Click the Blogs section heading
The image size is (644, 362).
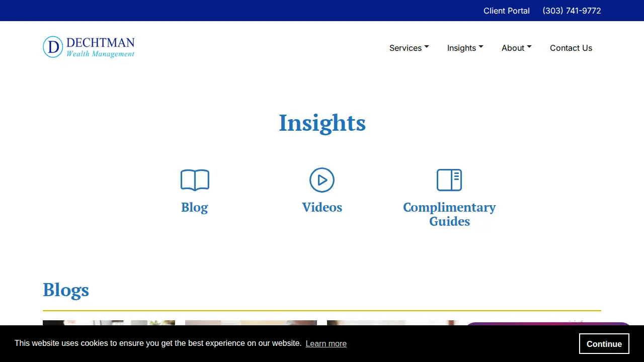[x=66, y=290]
